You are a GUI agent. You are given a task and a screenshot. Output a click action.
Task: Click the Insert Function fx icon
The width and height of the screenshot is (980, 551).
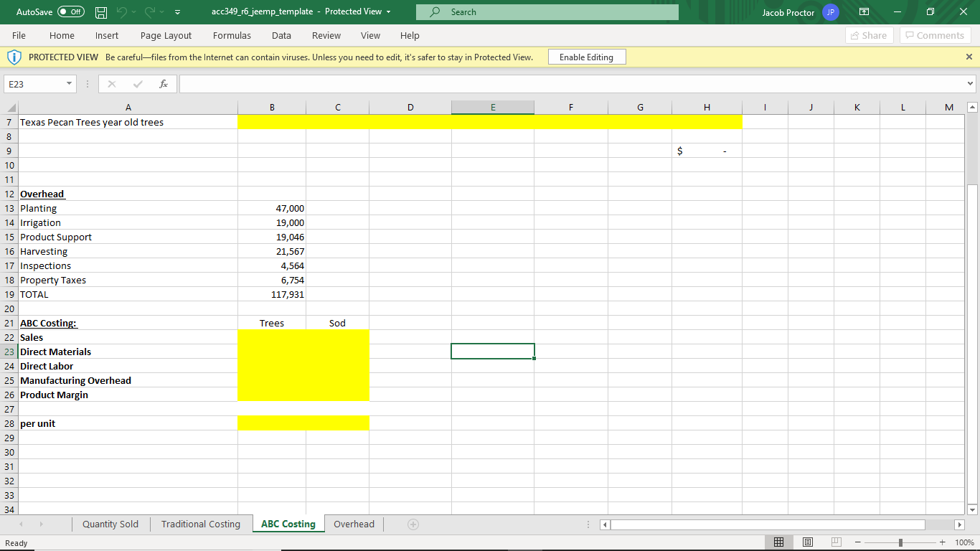point(164,84)
